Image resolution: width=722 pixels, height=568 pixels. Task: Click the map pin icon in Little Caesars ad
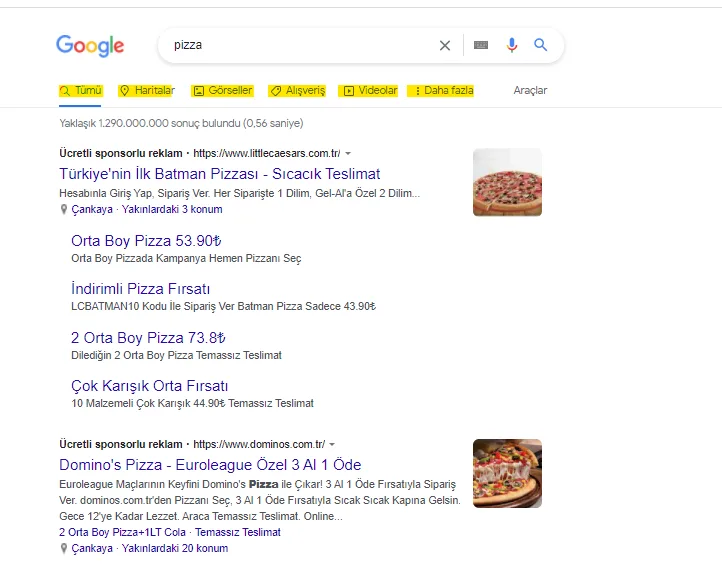coord(64,209)
